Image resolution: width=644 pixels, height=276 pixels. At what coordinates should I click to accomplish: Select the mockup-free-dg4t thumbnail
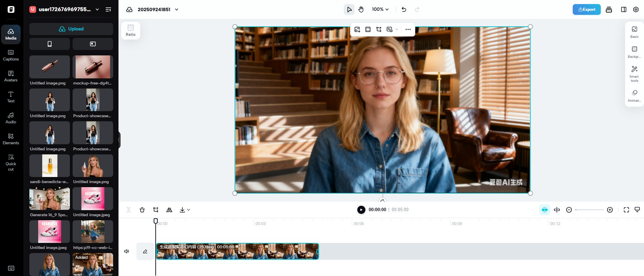pos(93,67)
